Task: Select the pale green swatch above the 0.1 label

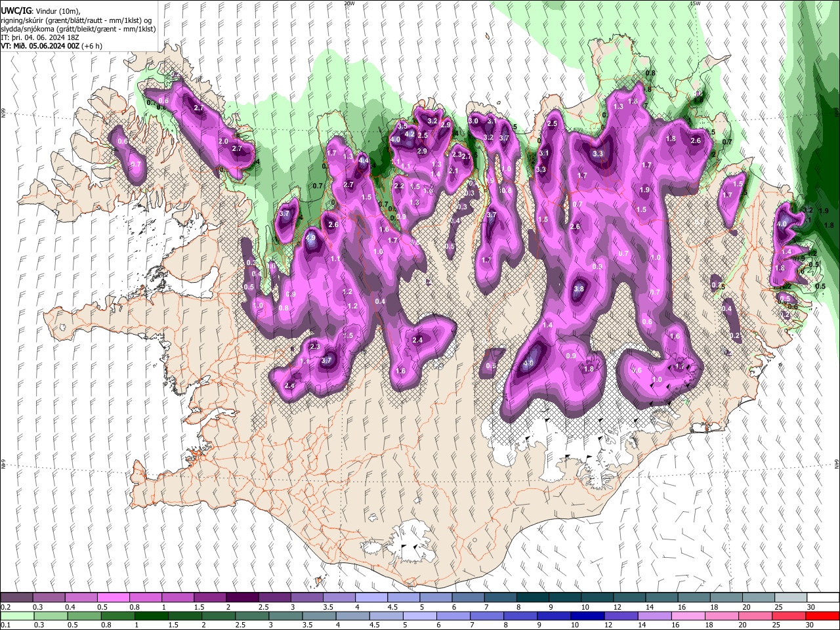Action: pos(16,616)
